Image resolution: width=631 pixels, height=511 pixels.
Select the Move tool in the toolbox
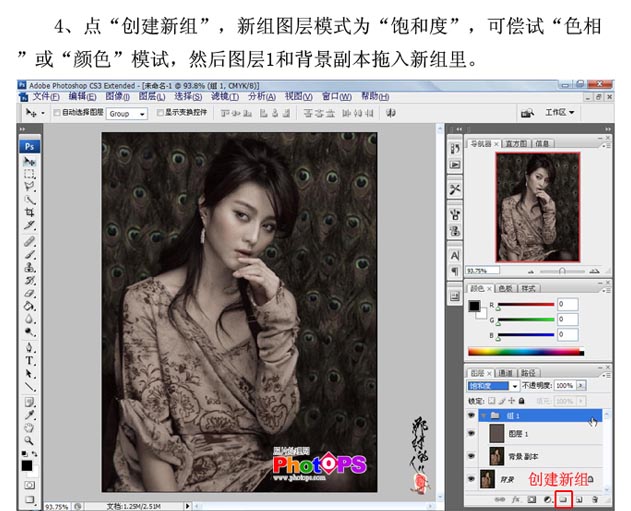point(29,161)
